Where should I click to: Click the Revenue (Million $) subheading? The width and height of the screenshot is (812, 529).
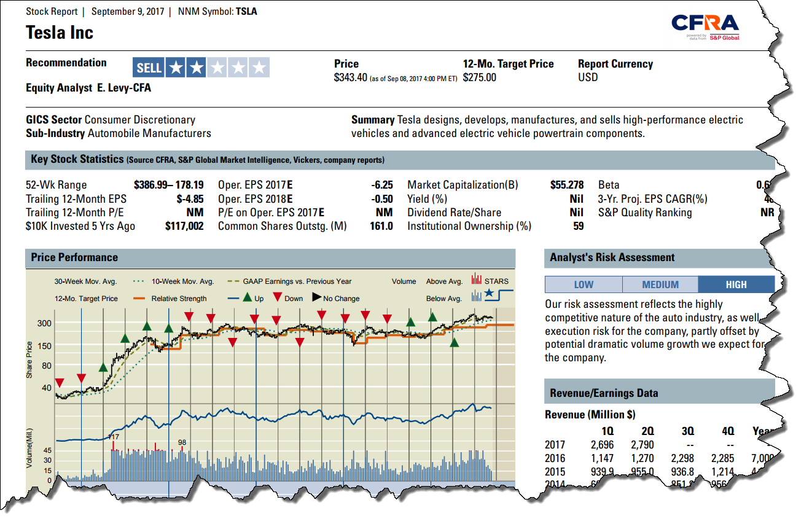coord(590,415)
